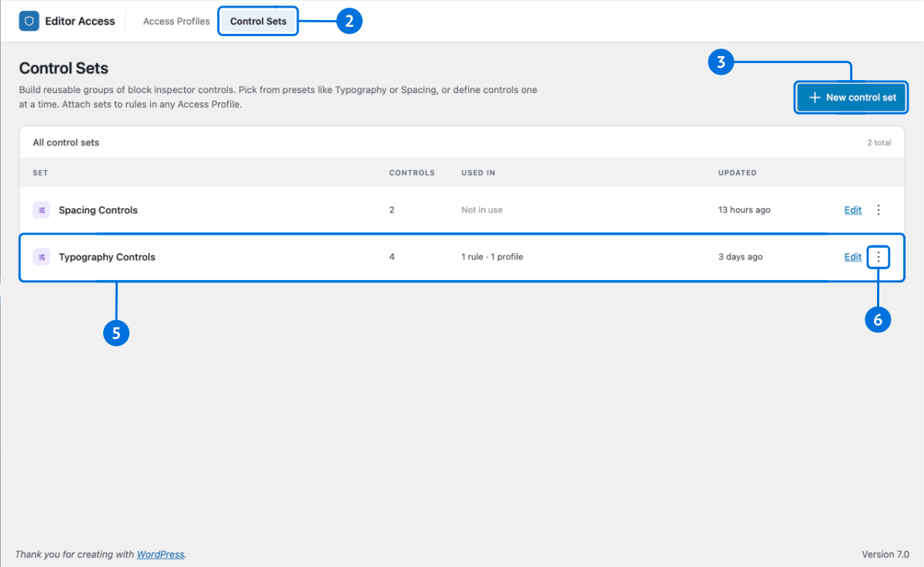
Task: Click the Spacing Controls row icon
Action: 42,210
